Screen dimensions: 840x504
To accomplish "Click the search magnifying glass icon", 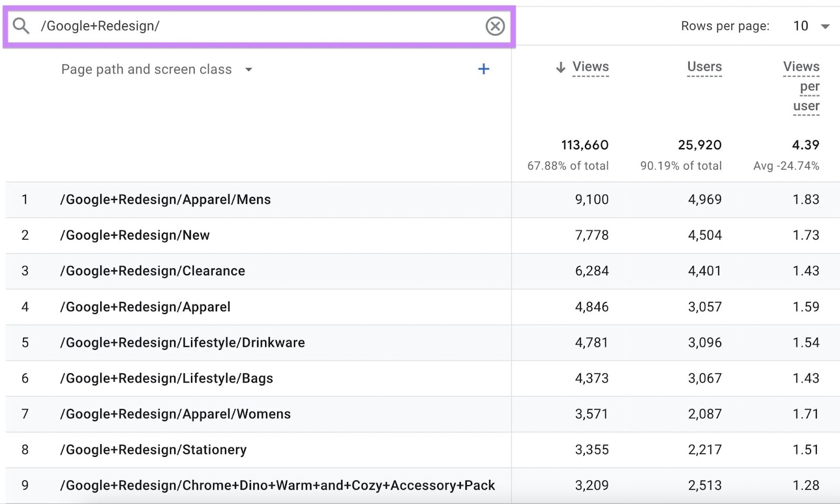I will coord(21,26).
